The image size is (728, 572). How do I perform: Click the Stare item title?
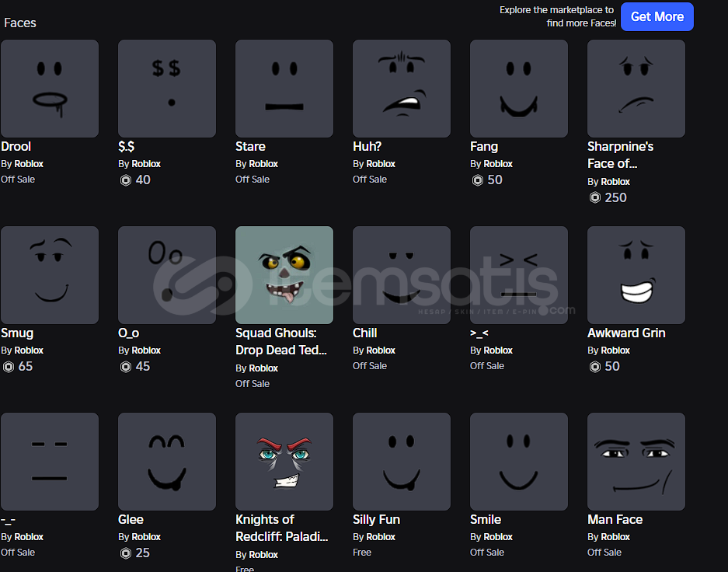click(250, 147)
